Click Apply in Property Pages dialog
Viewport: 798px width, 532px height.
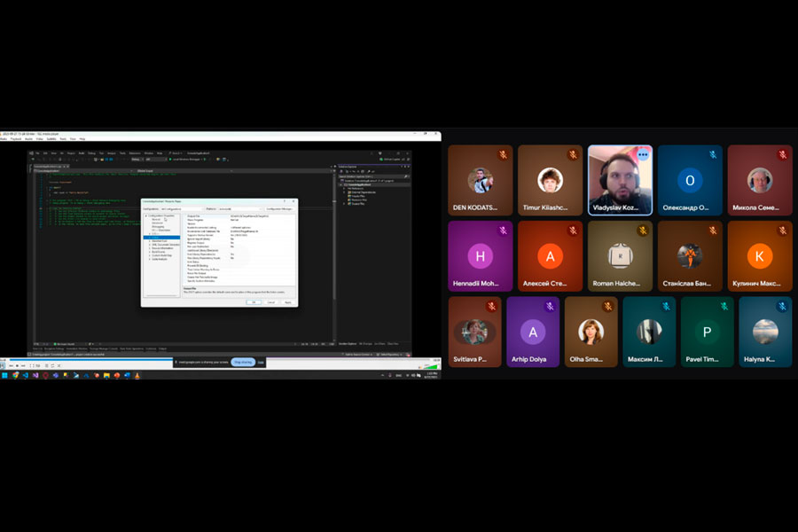pos(288,302)
